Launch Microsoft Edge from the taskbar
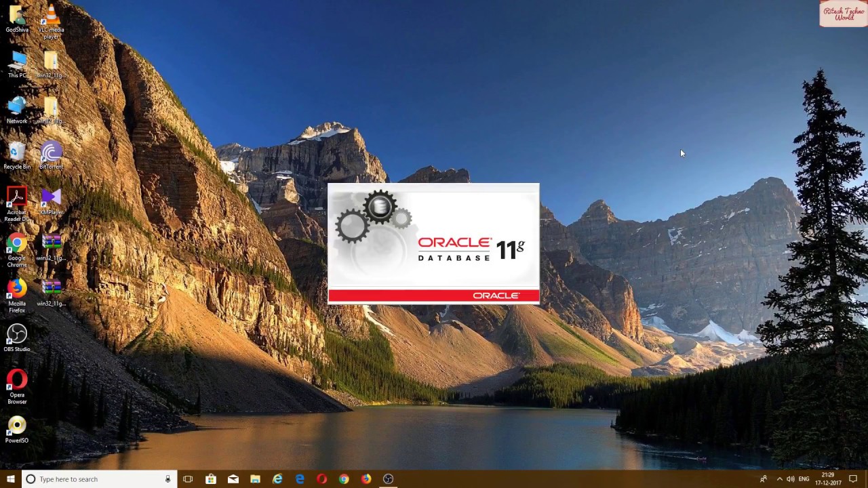This screenshot has height=488, width=868. point(300,479)
